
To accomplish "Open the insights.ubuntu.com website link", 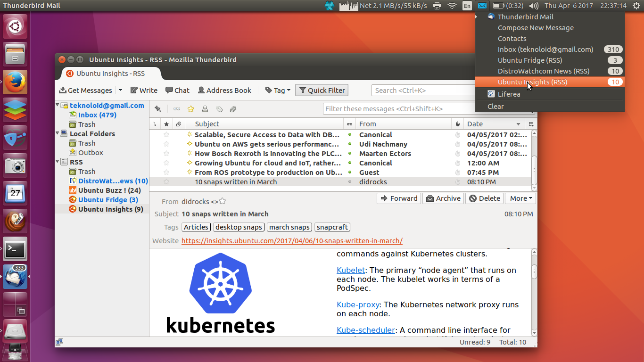I will click(x=292, y=241).
